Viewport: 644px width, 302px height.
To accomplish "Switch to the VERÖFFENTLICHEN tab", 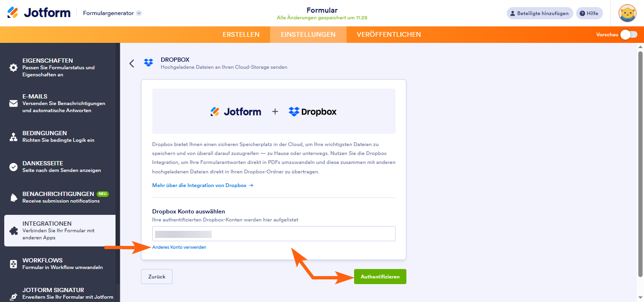I will (389, 34).
